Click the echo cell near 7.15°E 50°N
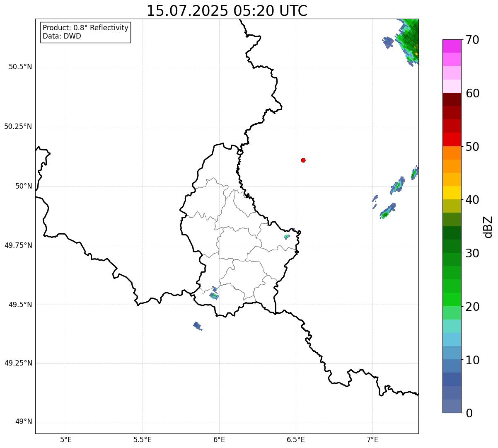The image size is (498, 448). click(397, 185)
